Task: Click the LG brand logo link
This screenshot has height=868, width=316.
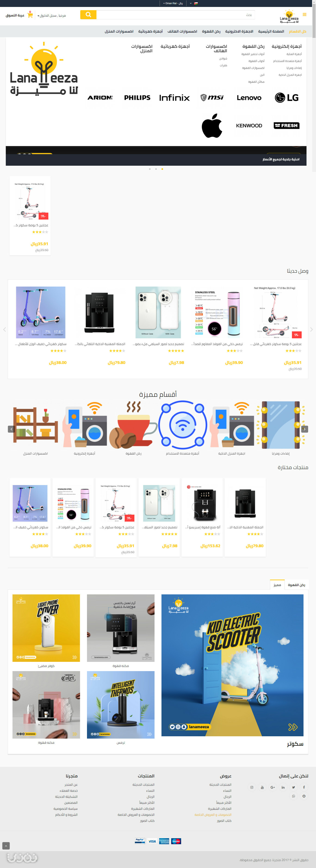Action: pyautogui.click(x=286, y=98)
